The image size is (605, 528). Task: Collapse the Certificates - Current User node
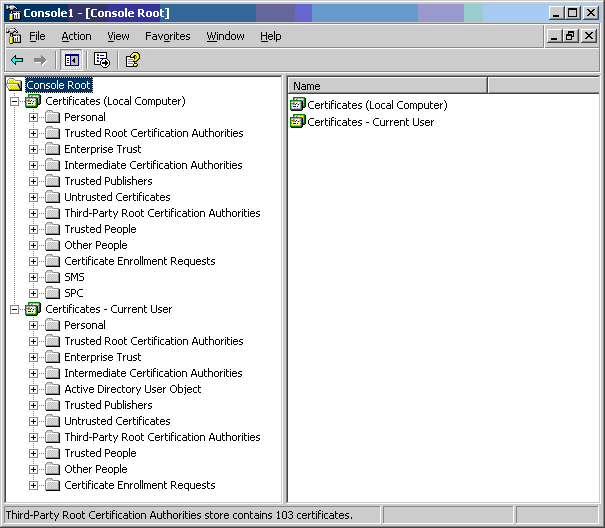pos(14,310)
